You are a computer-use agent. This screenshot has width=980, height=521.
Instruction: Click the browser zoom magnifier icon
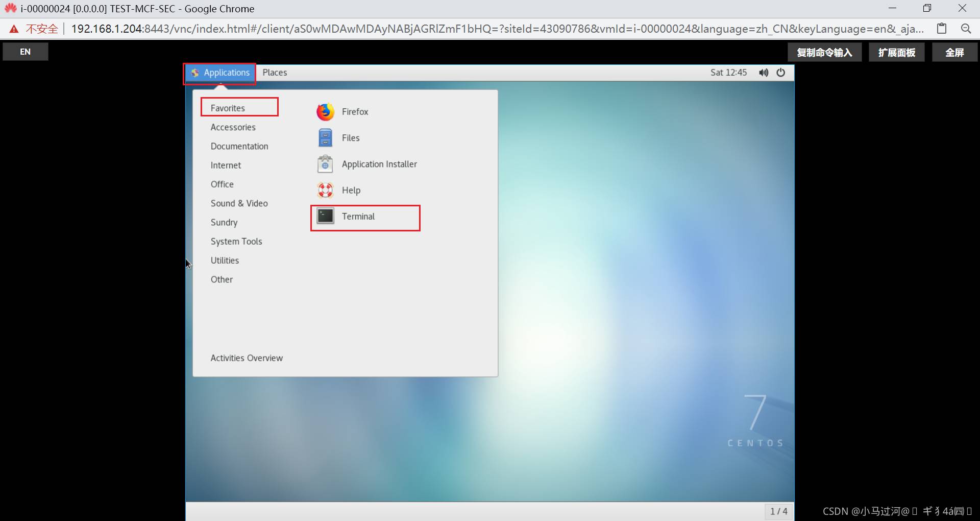[x=966, y=29]
